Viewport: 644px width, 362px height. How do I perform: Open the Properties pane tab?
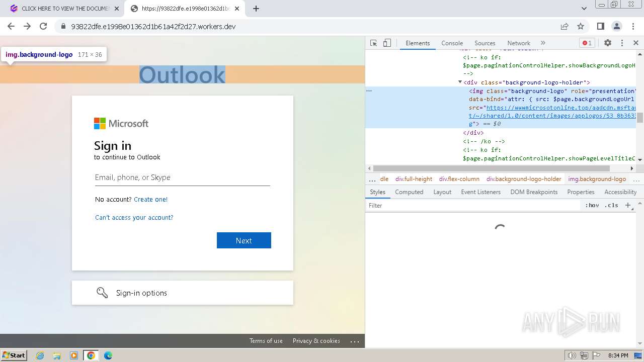tap(581, 192)
